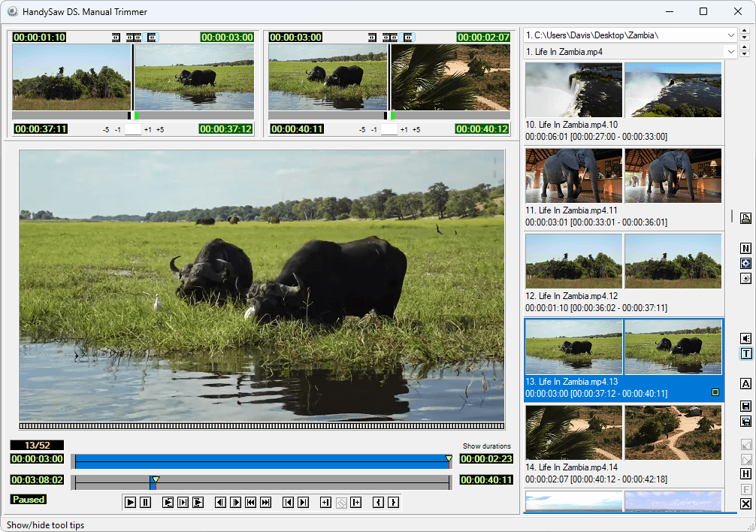756x532 pixels.
Task: Expand the Life In Zambia.mp4 file dropdown
Action: pyautogui.click(x=731, y=52)
